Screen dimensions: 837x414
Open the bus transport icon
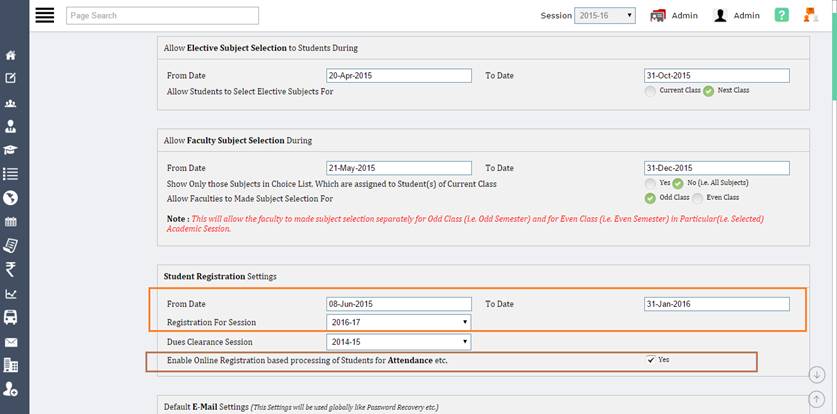[x=10, y=317]
